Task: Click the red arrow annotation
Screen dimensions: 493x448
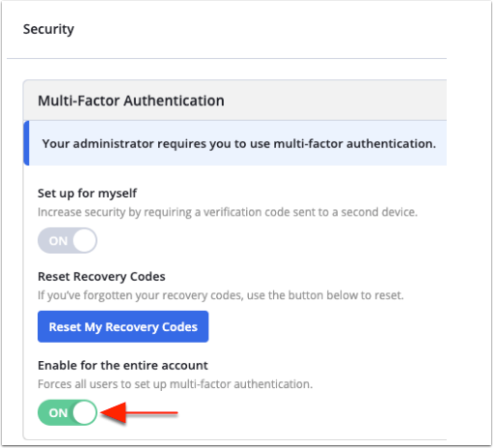Action: coord(140,412)
